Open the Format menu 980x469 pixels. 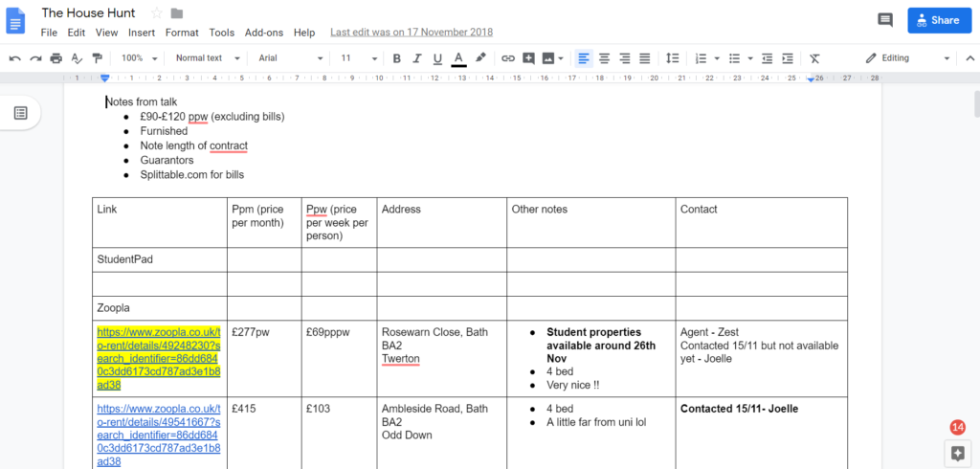[x=182, y=33]
